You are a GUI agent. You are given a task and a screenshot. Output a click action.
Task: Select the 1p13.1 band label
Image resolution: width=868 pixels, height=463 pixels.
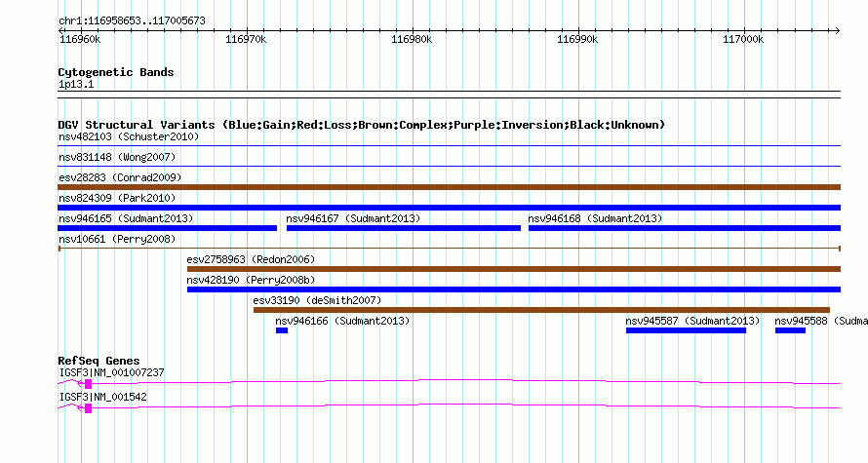point(76,84)
